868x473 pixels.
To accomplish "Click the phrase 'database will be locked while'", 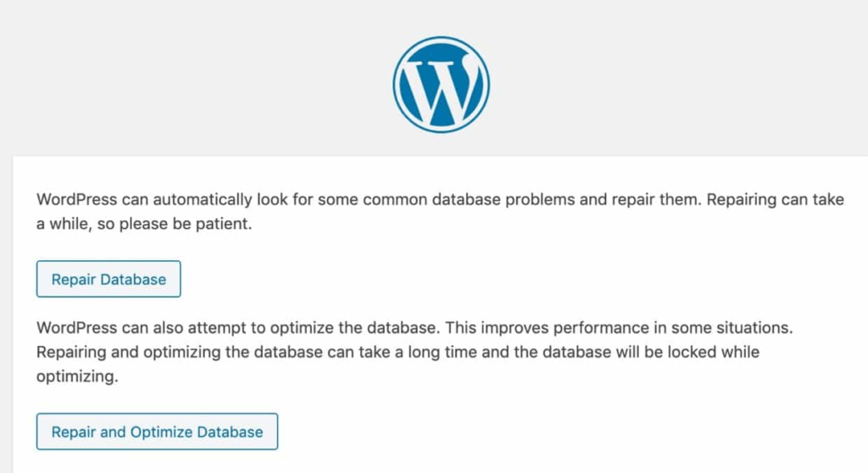I will 650,353.
